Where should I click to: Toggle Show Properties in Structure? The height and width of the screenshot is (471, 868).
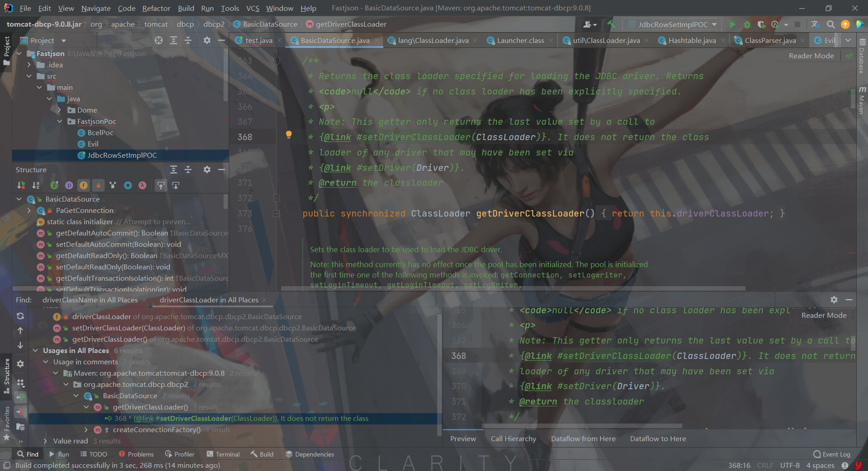(69, 185)
